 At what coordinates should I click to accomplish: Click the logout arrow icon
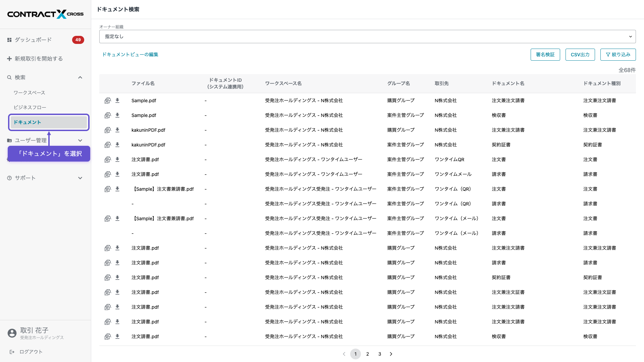12,352
